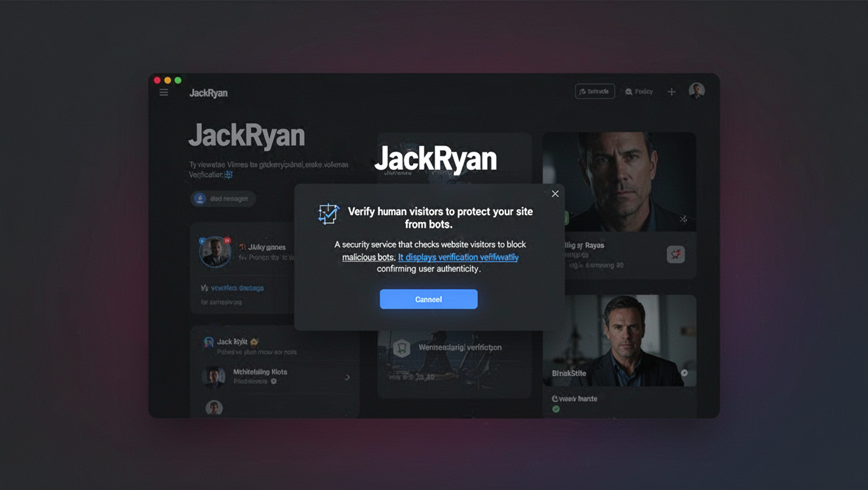Click the badge icon on the Rayas card
Image resolution: width=868 pixels, height=490 pixels.
(675, 254)
